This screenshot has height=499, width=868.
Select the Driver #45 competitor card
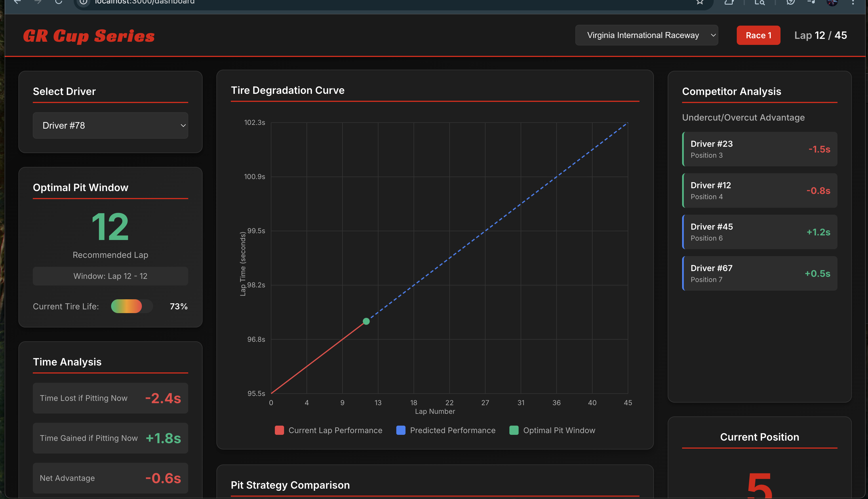coord(759,232)
